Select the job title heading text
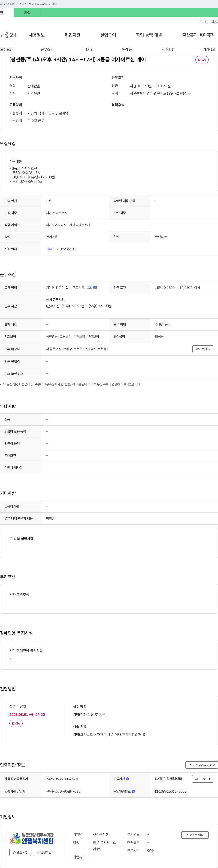Image resolution: width=218 pixels, height=868 pixels. [77, 60]
